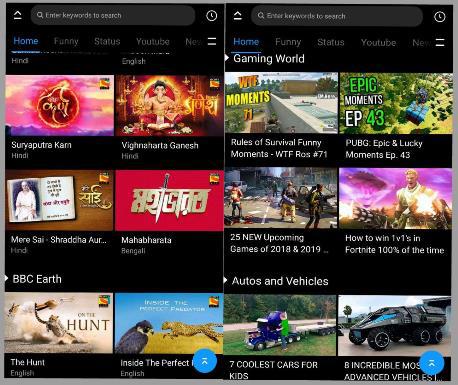Tap the home icon in the right screen header
Image resolution: width=458 pixels, height=385 pixels.
click(238, 16)
